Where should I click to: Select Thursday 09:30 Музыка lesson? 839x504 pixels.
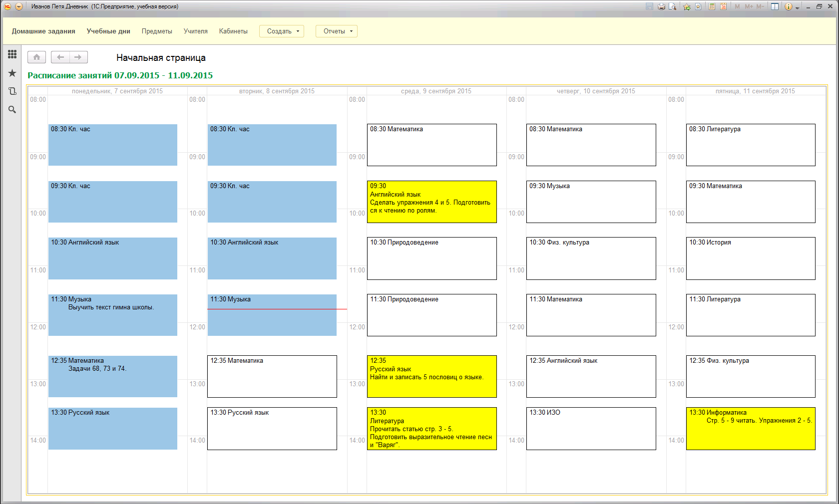(x=591, y=202)
